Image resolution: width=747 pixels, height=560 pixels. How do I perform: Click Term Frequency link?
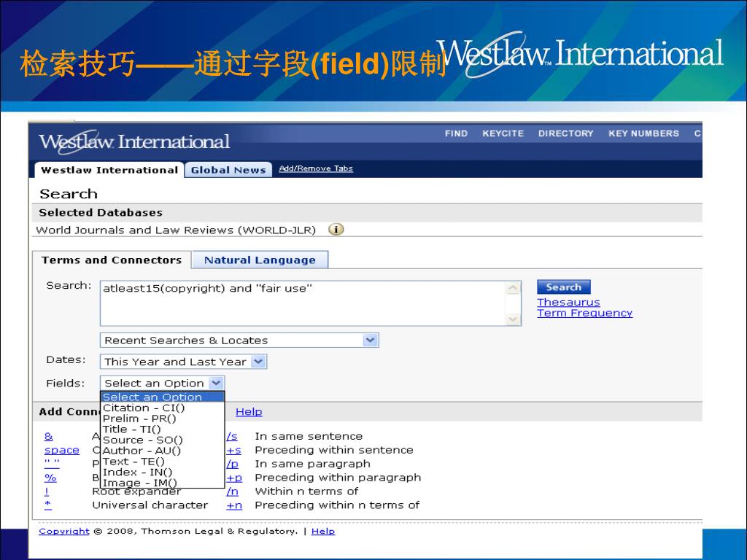[584, 314]
